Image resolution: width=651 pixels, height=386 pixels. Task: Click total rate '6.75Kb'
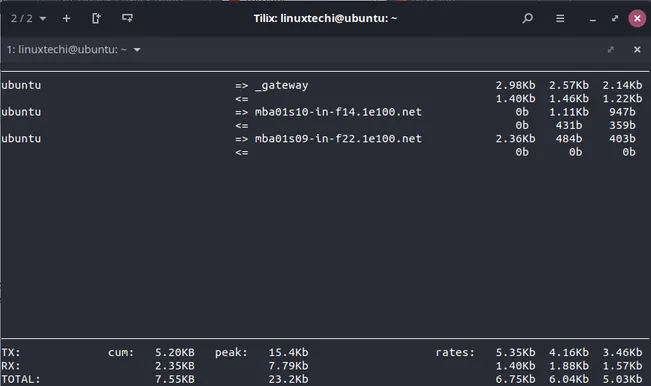(515, 379)
